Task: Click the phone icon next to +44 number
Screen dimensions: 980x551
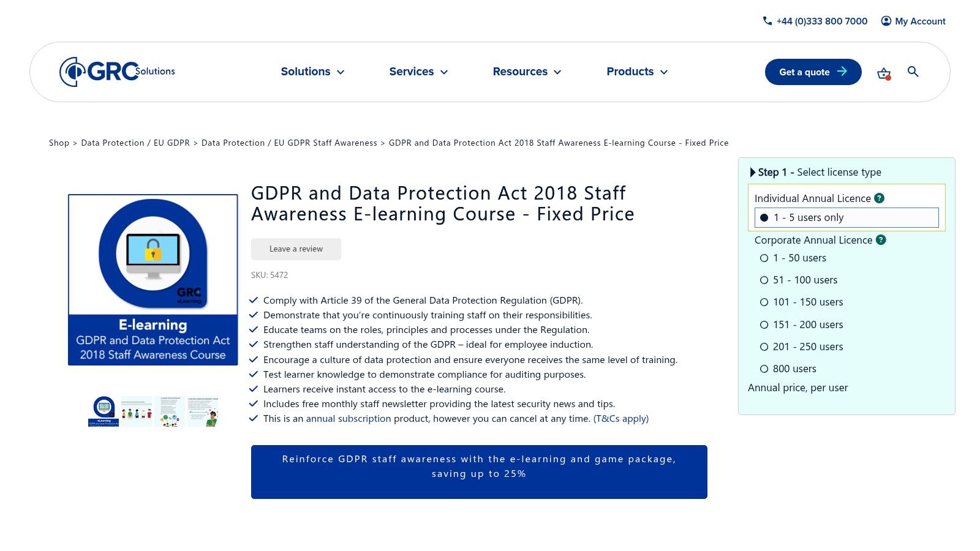Action: [767, 21]
